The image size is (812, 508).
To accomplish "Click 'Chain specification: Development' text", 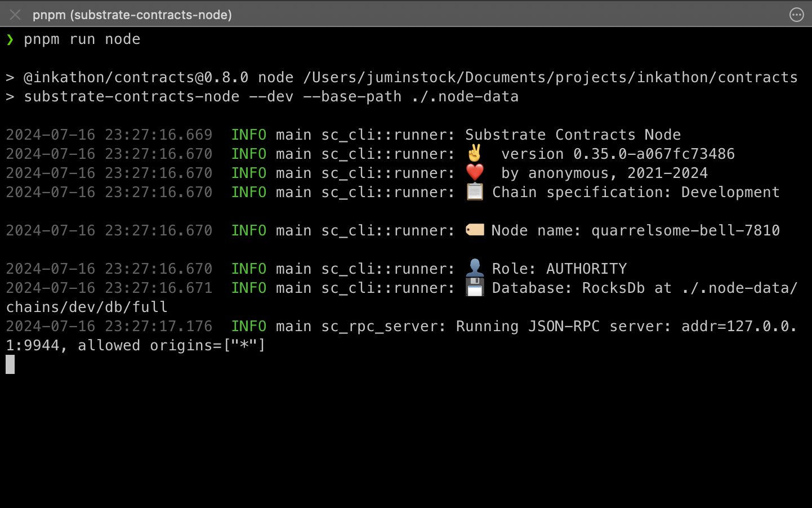I will (636, 192).
